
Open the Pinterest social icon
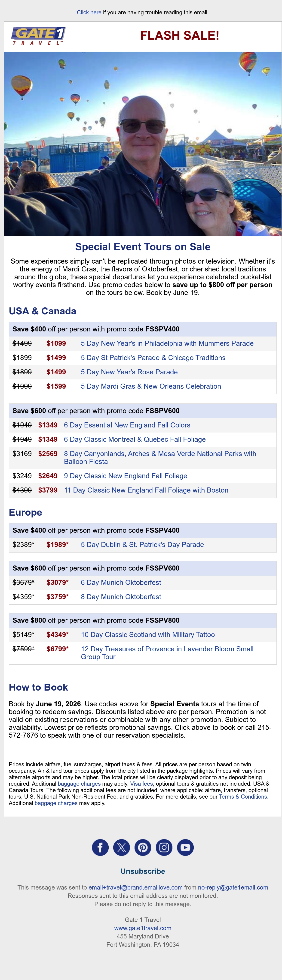coord(143,847)
